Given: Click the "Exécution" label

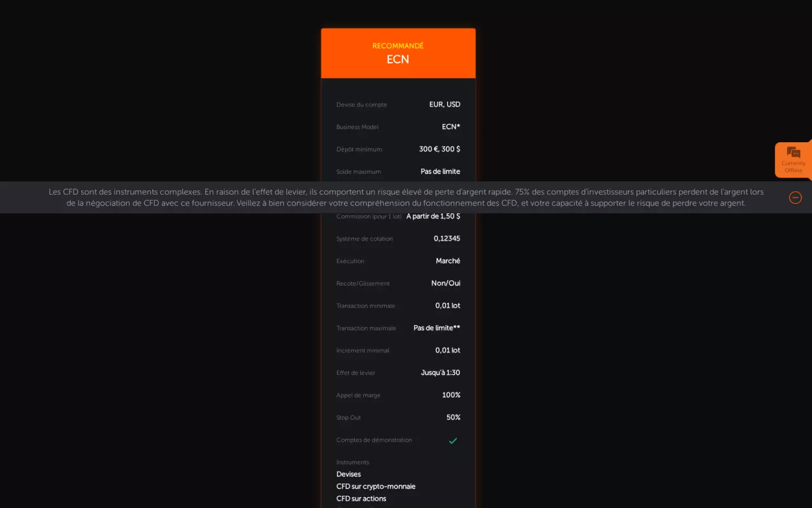Looking at the screenshot, I should (350, 261).
